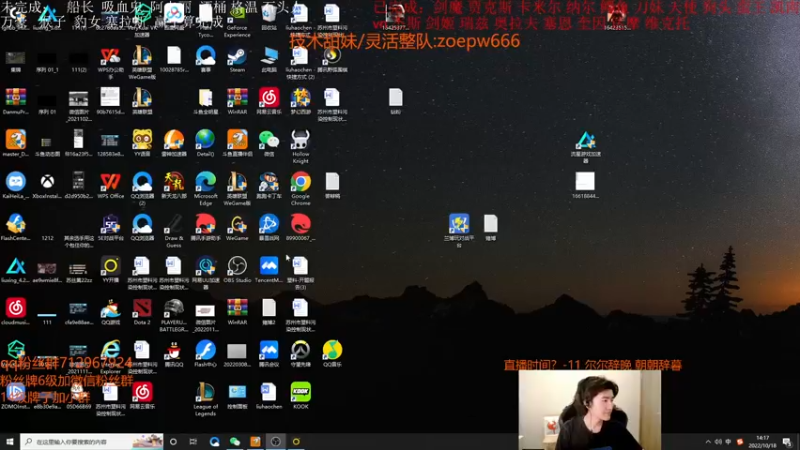Open the green KOOK desktop shortcut
Screen dimensions: 800x450
(x=301, y=396)
